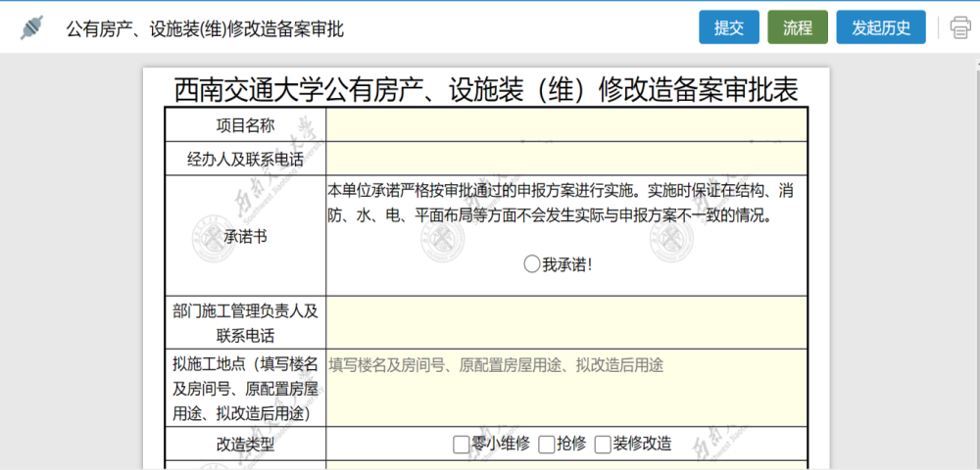Screen dimensions: 980x470
Task: Click the page title 公有房产、设施装(维)修改造备案审批
Action: [x=205, y=28]
